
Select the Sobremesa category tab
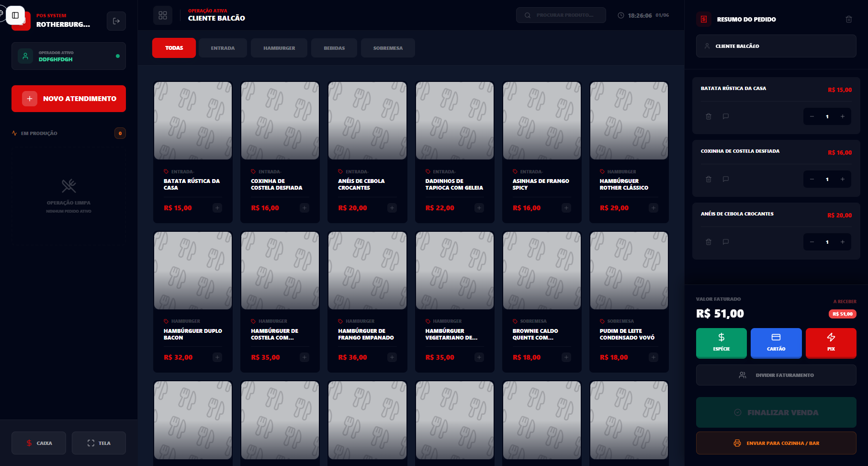(388, 48)
